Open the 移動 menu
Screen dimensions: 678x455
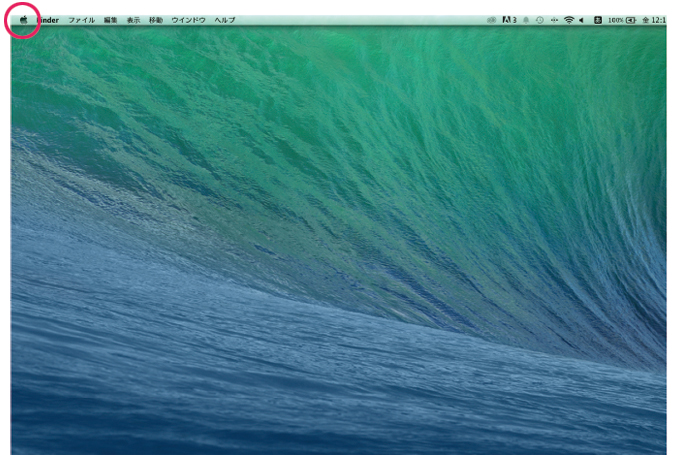156,20
